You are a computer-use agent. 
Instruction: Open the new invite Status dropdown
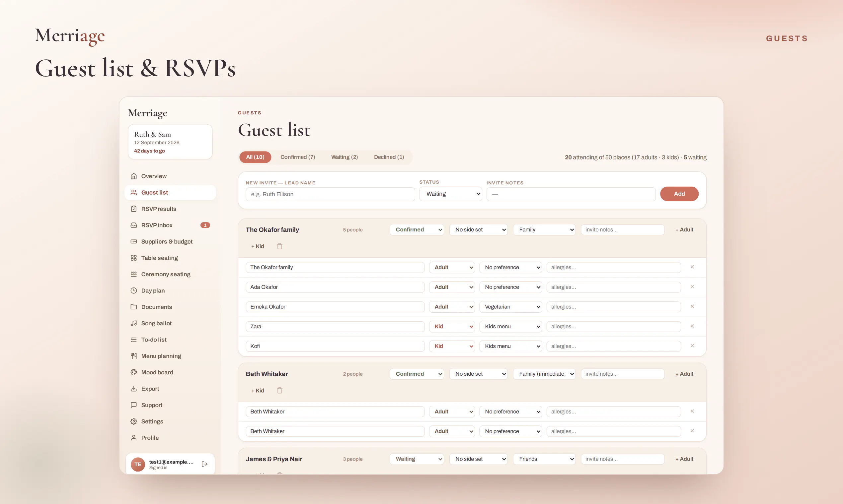[x=451, y=194]
